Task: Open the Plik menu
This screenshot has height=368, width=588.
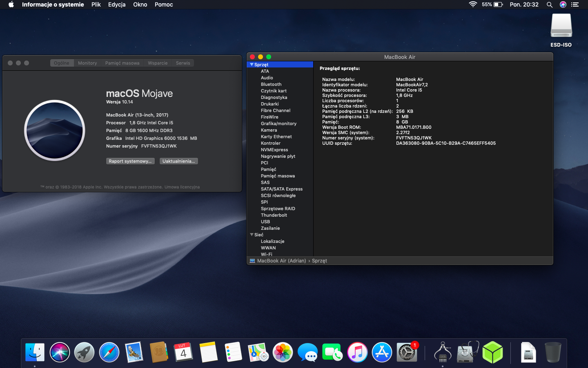Action: (x=96, y=4)
